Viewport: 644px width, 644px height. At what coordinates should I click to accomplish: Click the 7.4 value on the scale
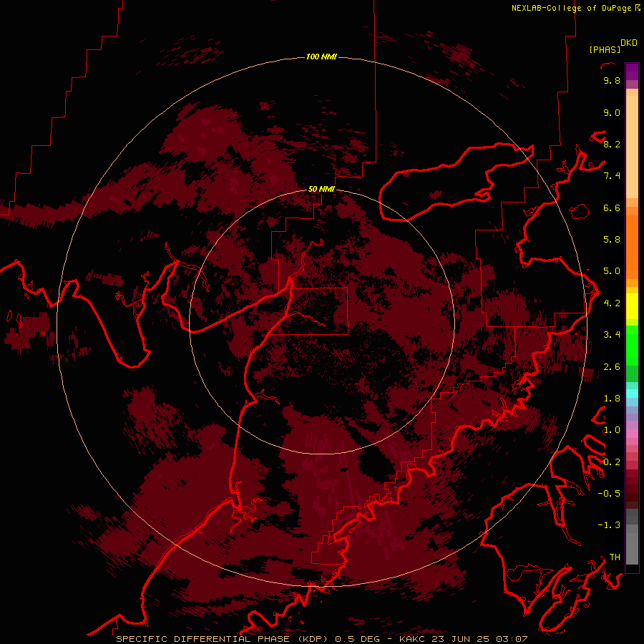[x=612, y=176]
